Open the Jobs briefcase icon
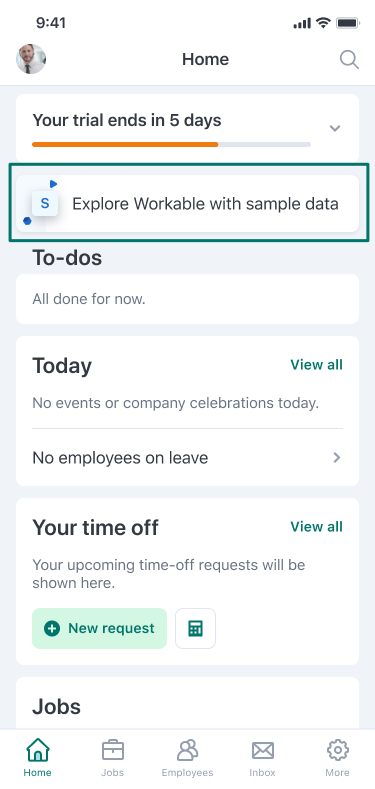The image size is (375, 789). tap(112, 750)
